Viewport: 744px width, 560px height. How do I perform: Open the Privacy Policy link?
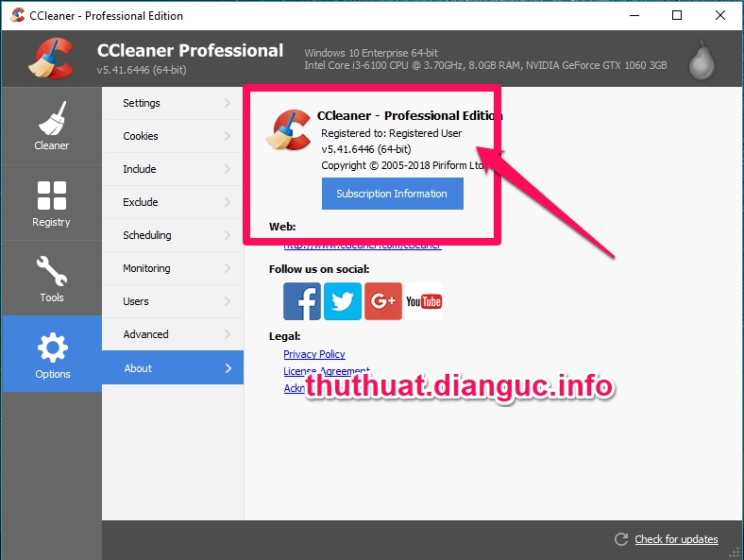click(314, 354)
